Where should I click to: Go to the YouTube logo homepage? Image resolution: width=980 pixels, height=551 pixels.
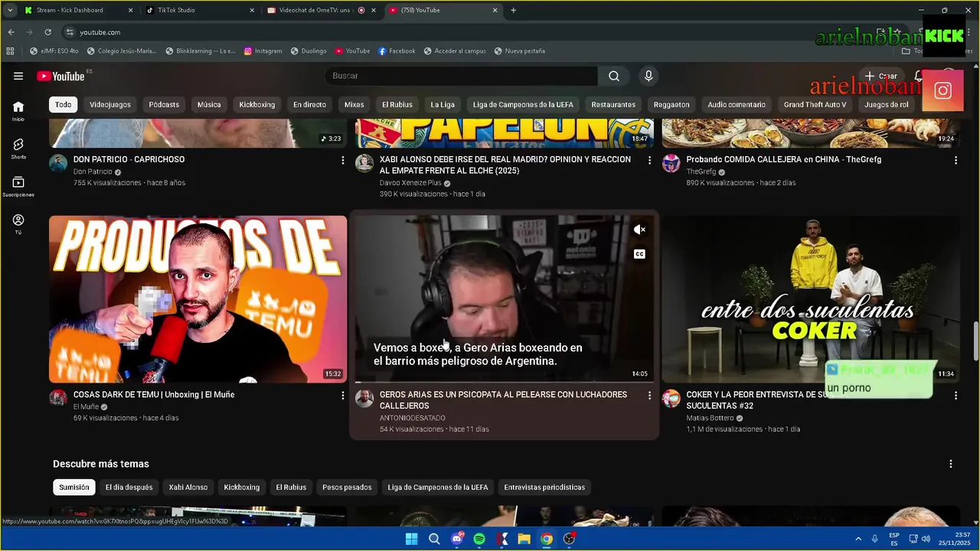coord(60,76)
